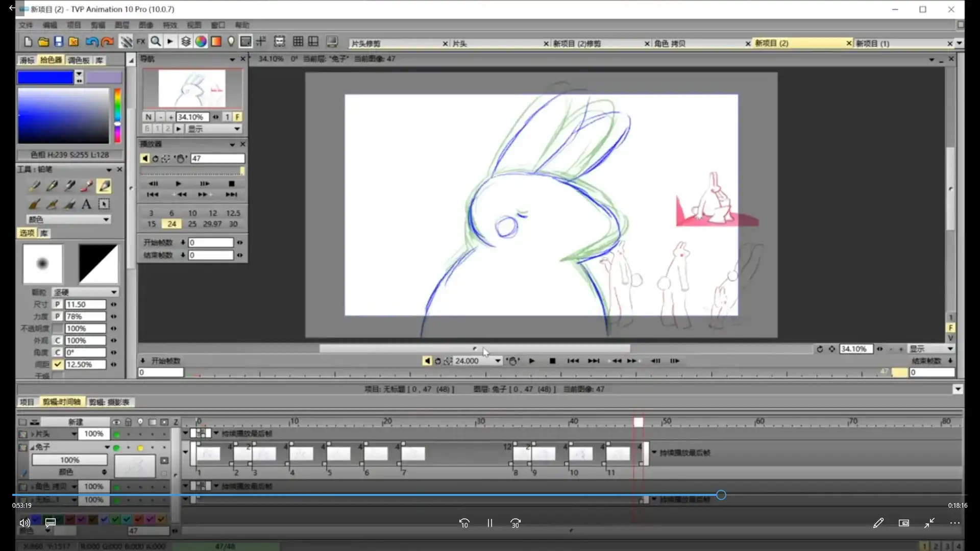Click the Undo arrow in the toolbar
Image resolution: width=980 pixels, height=551 pixels.
91,42
